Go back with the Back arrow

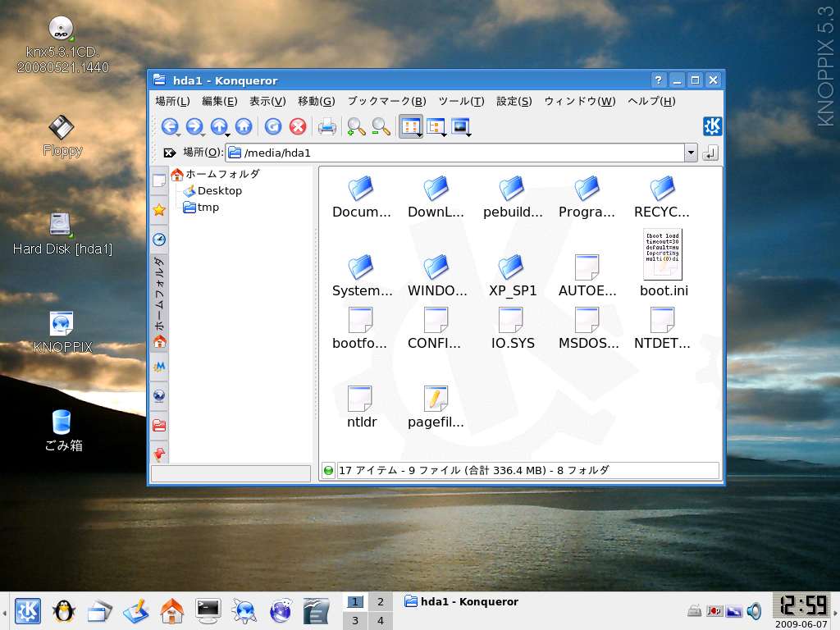click(170, 126)
